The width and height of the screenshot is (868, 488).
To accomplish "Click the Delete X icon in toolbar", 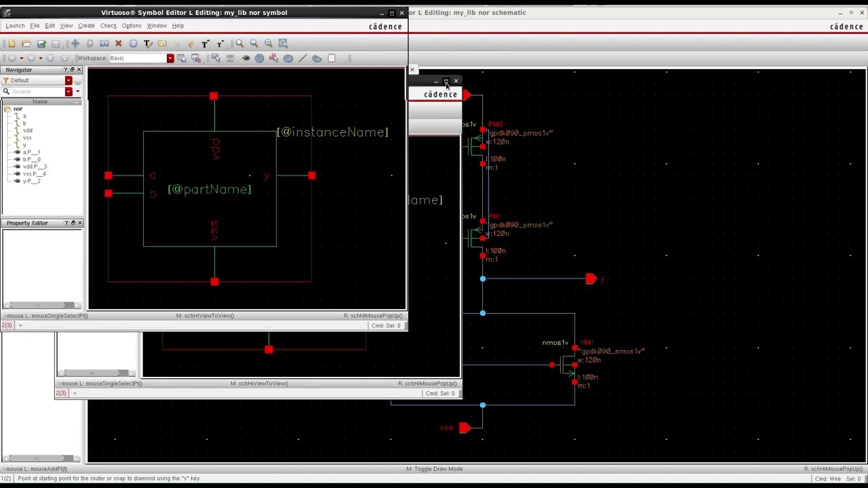I will tap(119, 43).
